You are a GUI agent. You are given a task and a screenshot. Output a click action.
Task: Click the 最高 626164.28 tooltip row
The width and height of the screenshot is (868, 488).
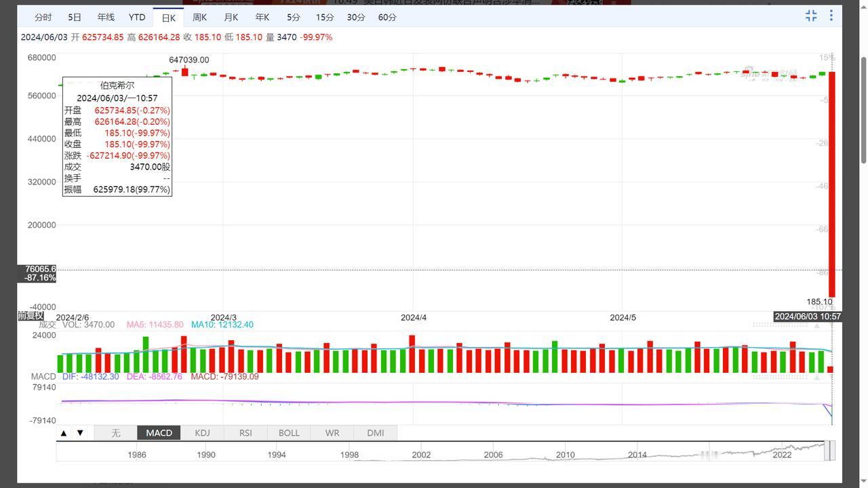[x=117, y=122]
